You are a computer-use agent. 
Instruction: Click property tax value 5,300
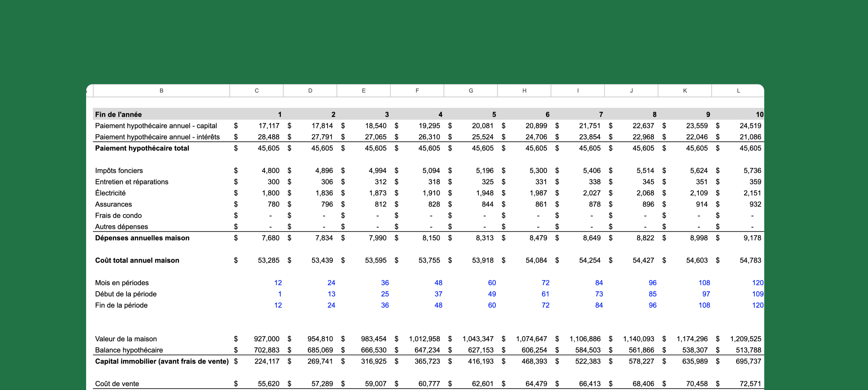538,171
